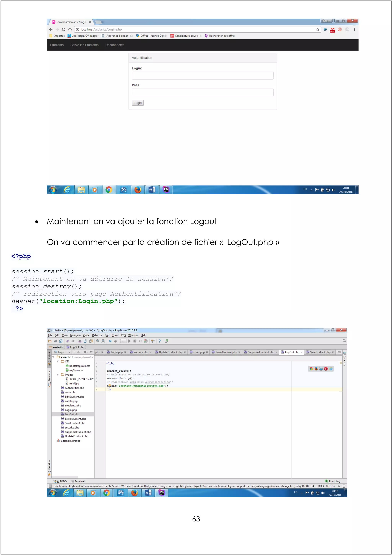This screenshot has height=555, width=392.
Task: Open Settings via the wrench toolbar icon
Action: [x=153, y=341]
